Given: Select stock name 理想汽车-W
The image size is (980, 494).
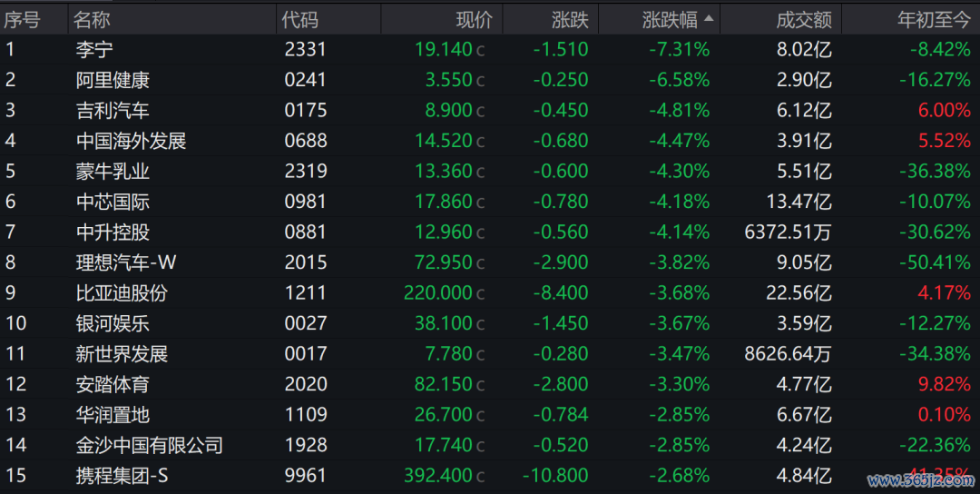Looking at the screenshot, I should [x=126, y=262].
